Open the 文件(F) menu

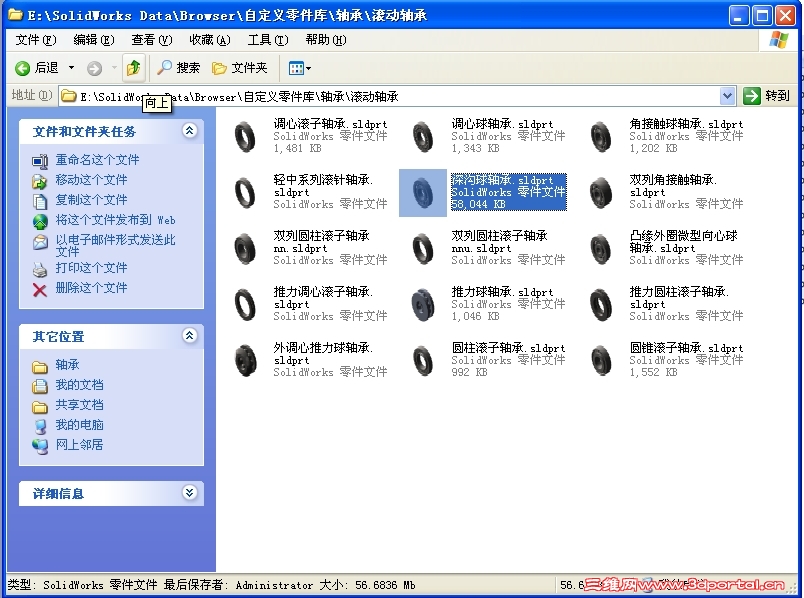click(x=35, y=39)
